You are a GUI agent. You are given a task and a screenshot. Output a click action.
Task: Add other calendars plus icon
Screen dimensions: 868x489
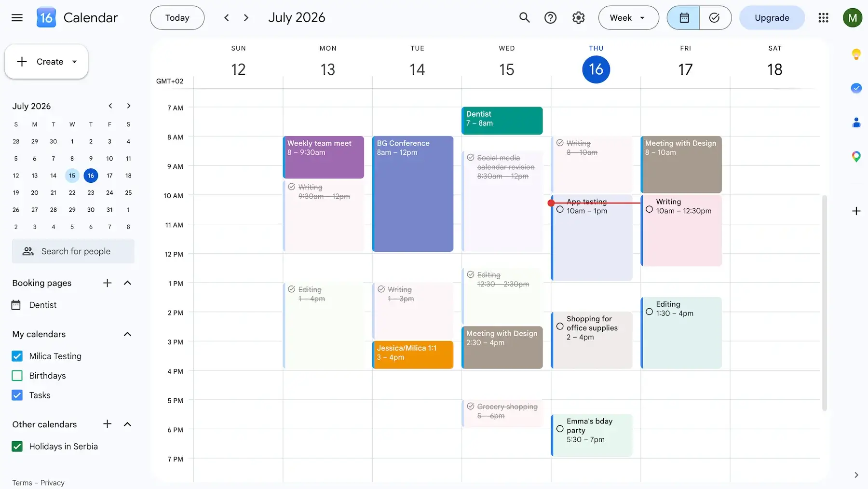pos(107,424)
